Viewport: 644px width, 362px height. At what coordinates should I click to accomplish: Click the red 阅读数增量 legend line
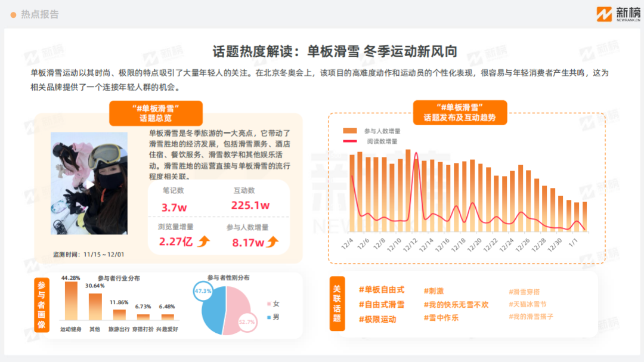pyautogui.click(x=350, y=141)
